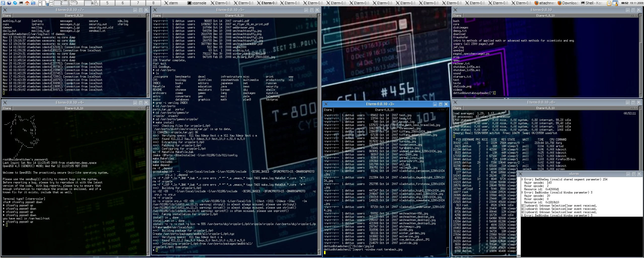644x258 pixels.
Task: Switch to virtual desktop 2 in pager
Action: [61, 3]
